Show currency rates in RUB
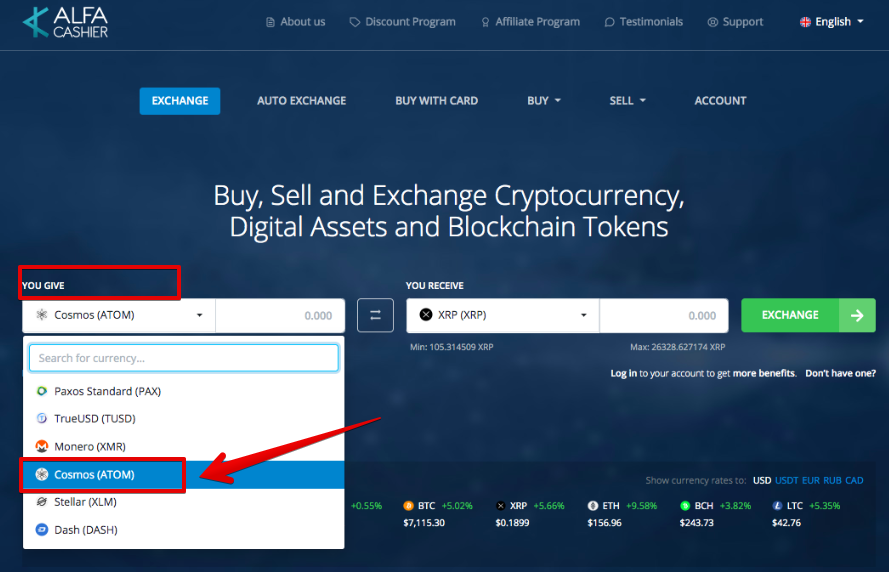The width and height of the screenshot is (889, 572). click(x=832, y=480)
